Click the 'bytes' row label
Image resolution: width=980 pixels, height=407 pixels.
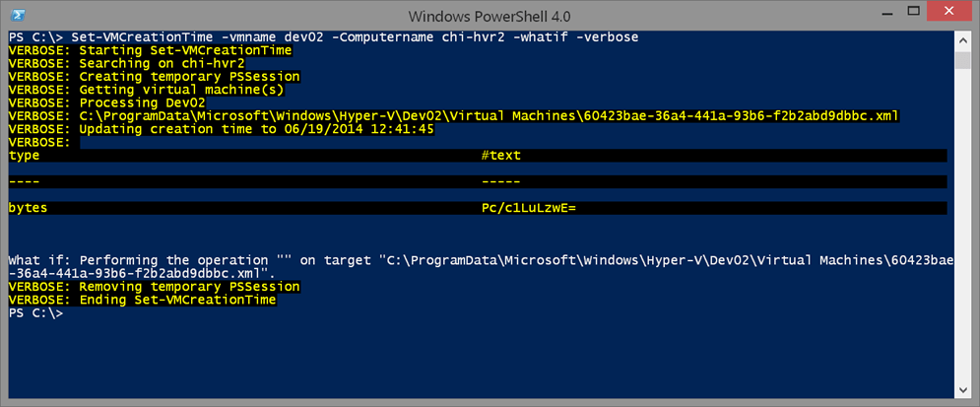click(29, 208)
